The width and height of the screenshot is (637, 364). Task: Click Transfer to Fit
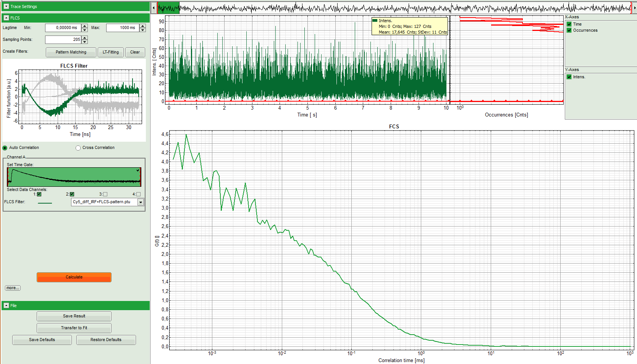(74, 328)
